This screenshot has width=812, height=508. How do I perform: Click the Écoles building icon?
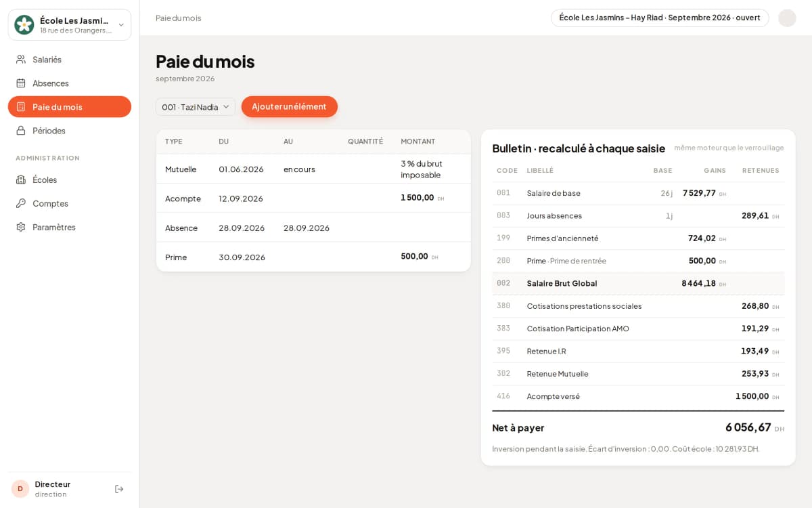(21, 179)
